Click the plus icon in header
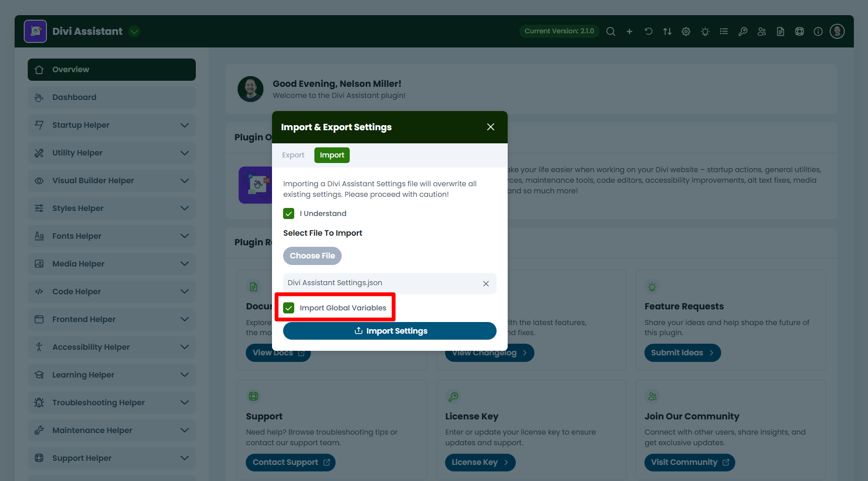 pyautogui.click(x=629, y=31)
